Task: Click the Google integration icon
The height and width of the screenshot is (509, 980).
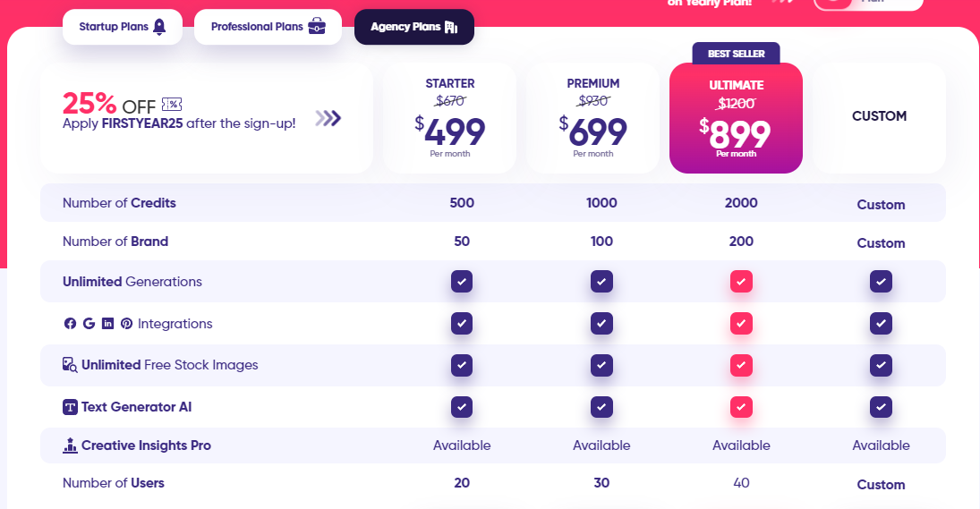Action: click(x=89, y=324)
